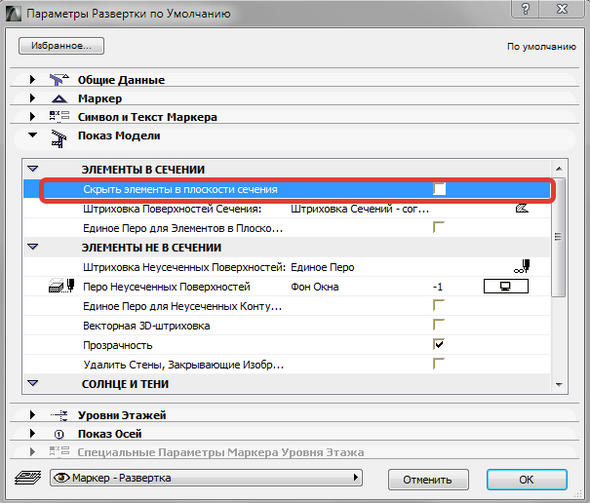Open the Избранное… favorites button
Screen dimensions: 590x503
[61, 46]
